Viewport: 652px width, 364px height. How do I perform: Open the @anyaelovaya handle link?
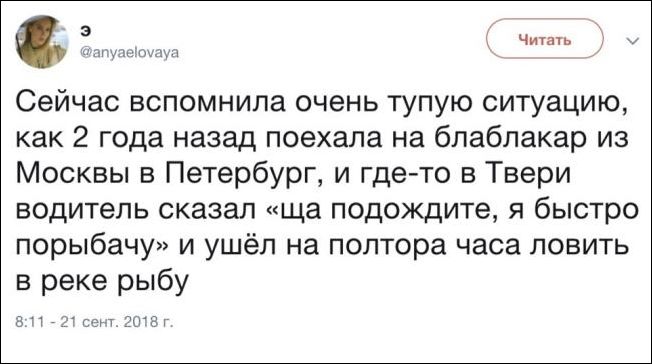130,53
